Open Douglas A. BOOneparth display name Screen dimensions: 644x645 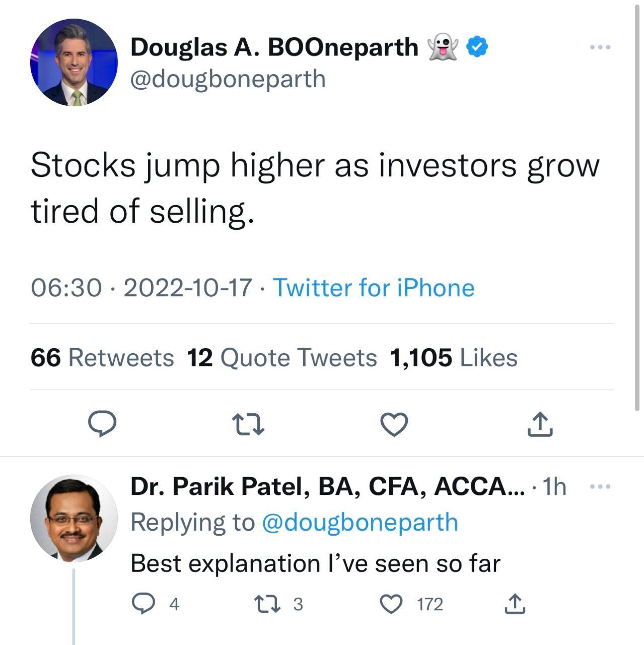274,47
